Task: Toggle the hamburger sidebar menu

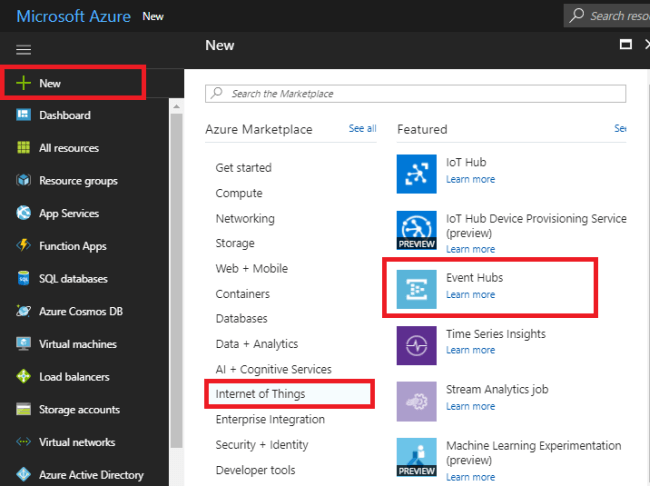Action: [x=24, y=49]
